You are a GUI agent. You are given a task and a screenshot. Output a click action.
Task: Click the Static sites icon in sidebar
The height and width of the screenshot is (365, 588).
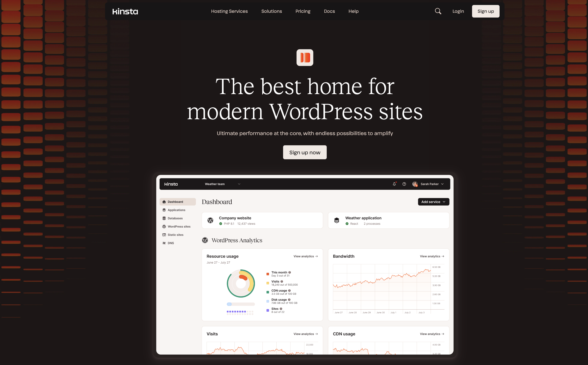click(164, 235)
